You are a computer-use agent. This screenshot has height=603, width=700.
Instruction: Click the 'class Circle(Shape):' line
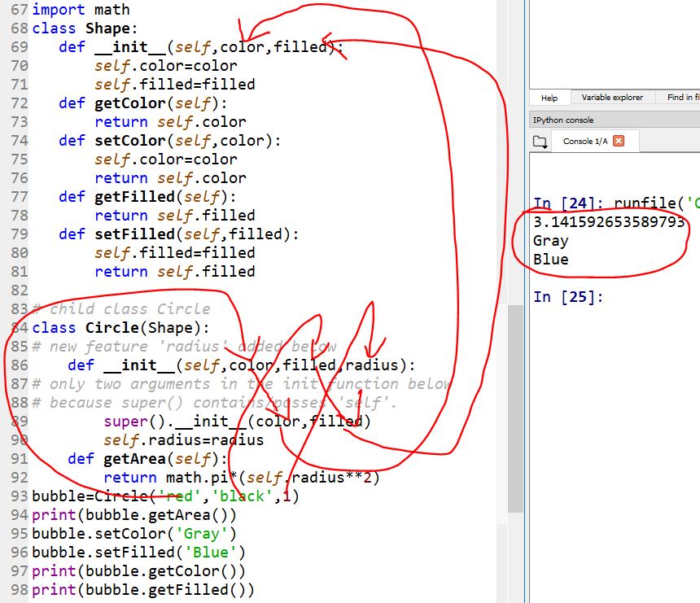pos(120,328)
